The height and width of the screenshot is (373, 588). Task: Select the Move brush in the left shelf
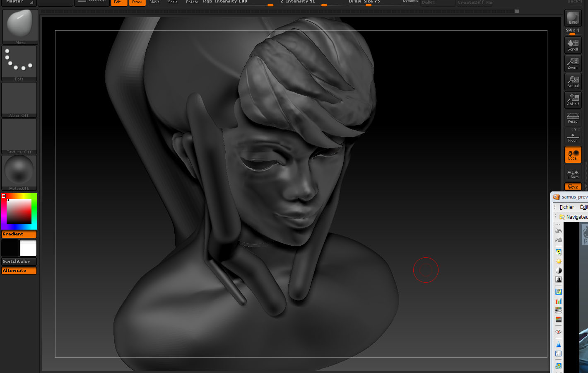19,25
